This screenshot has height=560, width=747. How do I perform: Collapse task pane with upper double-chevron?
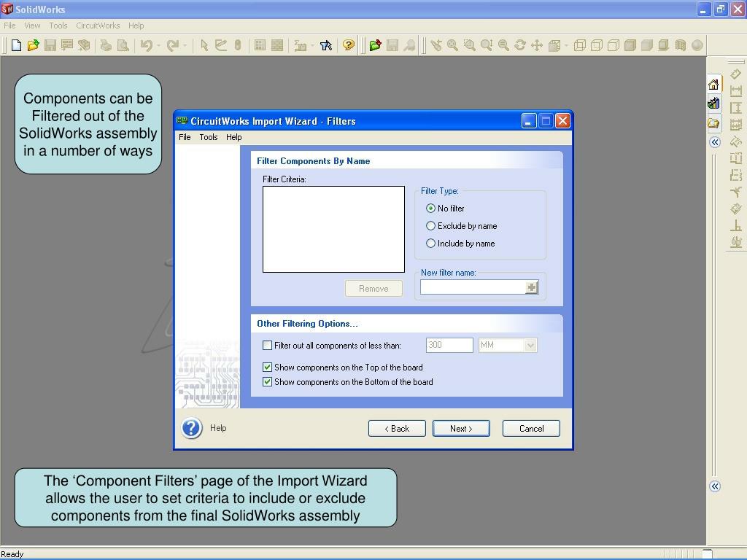click(x=715, y=142)
